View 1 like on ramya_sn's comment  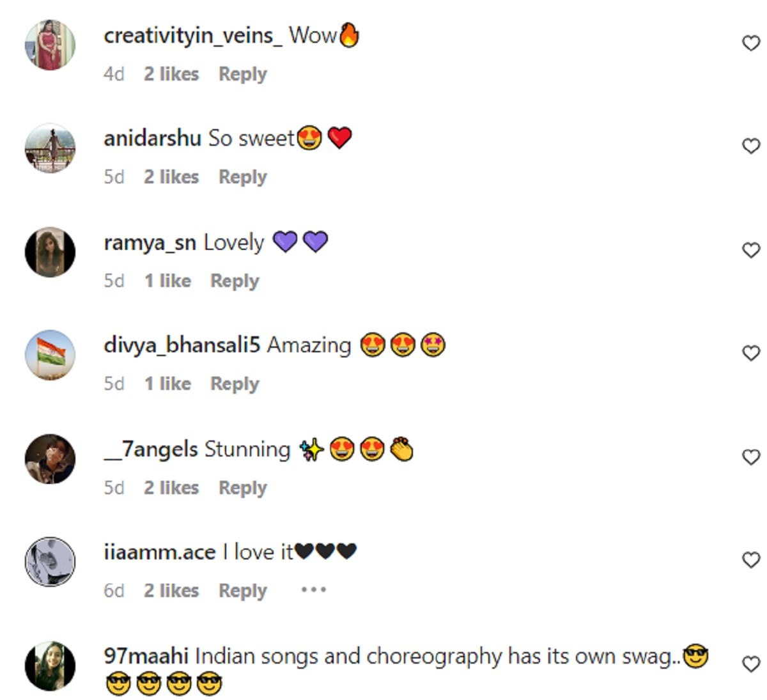coord(167,281)
